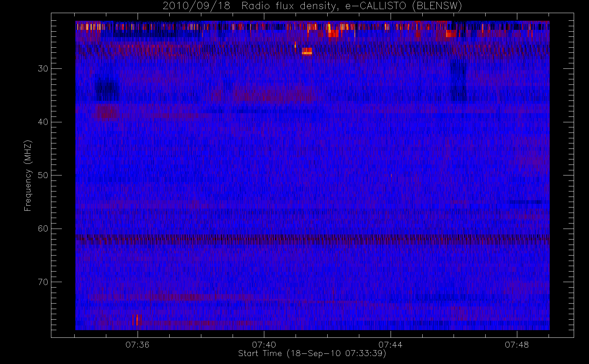Select the 'Frequency (MHZ)' axis label
This screenshot has width=589, height=364.
click(x=28, y=176)
